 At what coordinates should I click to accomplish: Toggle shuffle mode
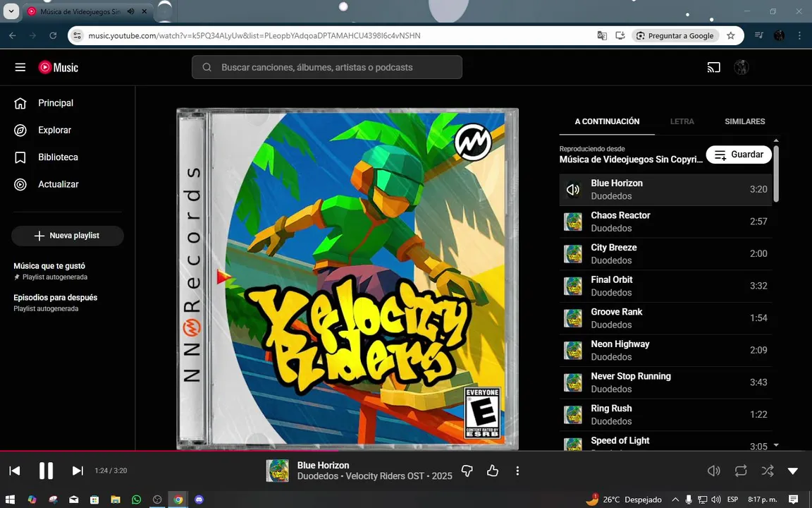coord(768,471)
